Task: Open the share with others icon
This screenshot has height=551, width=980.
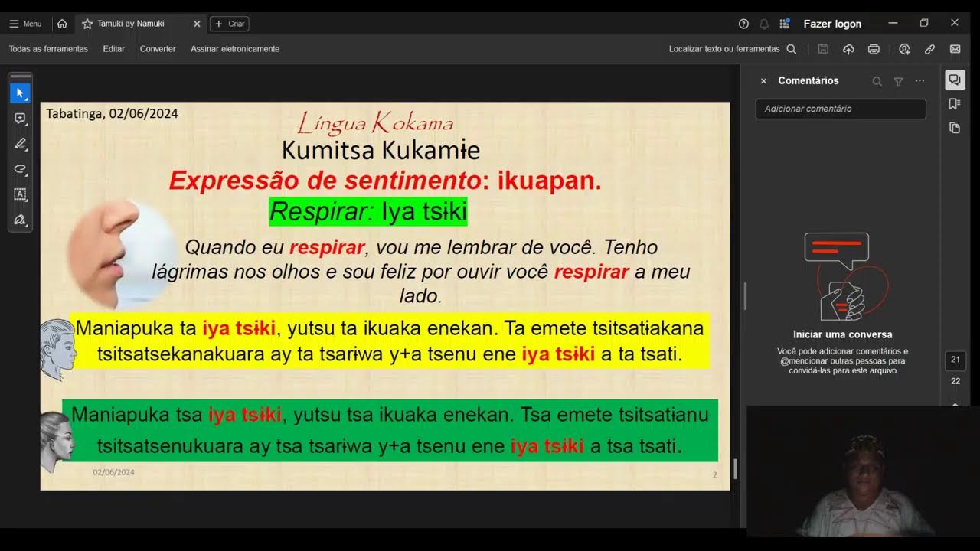Action: click(x=904, y=49)
